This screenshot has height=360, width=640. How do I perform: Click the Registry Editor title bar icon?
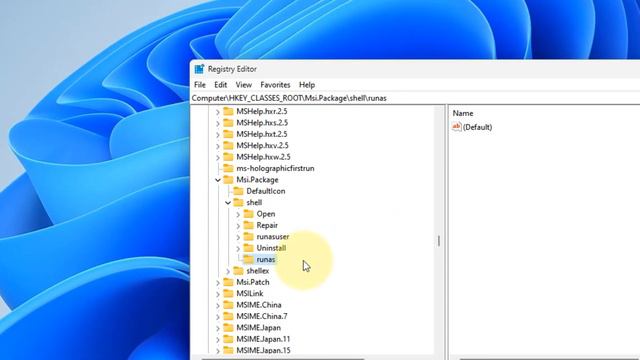199,69
